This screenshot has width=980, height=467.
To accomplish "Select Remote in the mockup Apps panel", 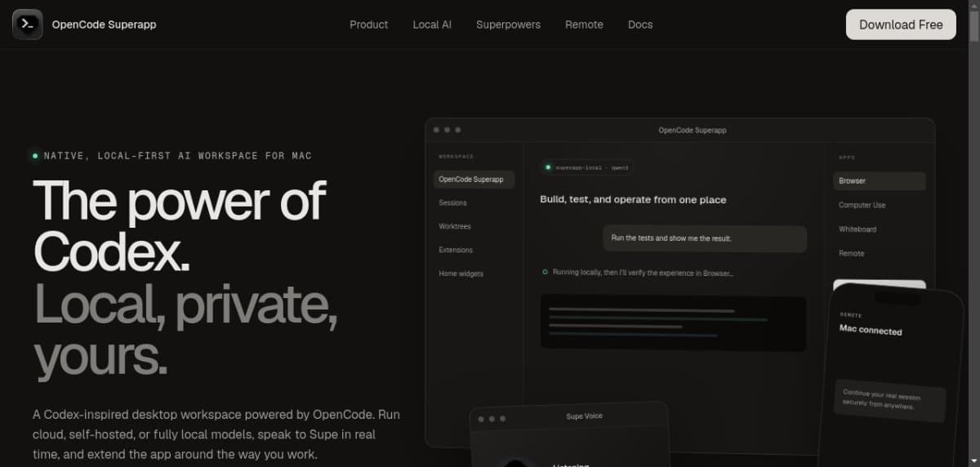I will point(851,253).
